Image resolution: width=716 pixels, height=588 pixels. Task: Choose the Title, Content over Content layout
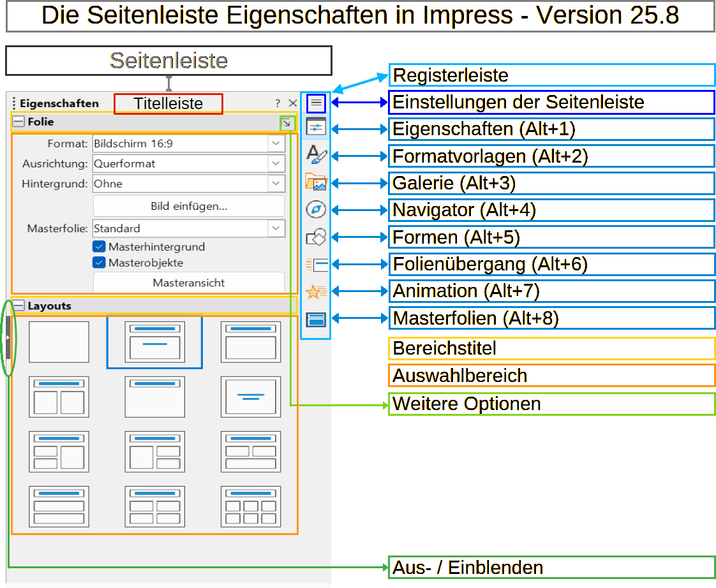pyautogui.click(x=59, y=506)
